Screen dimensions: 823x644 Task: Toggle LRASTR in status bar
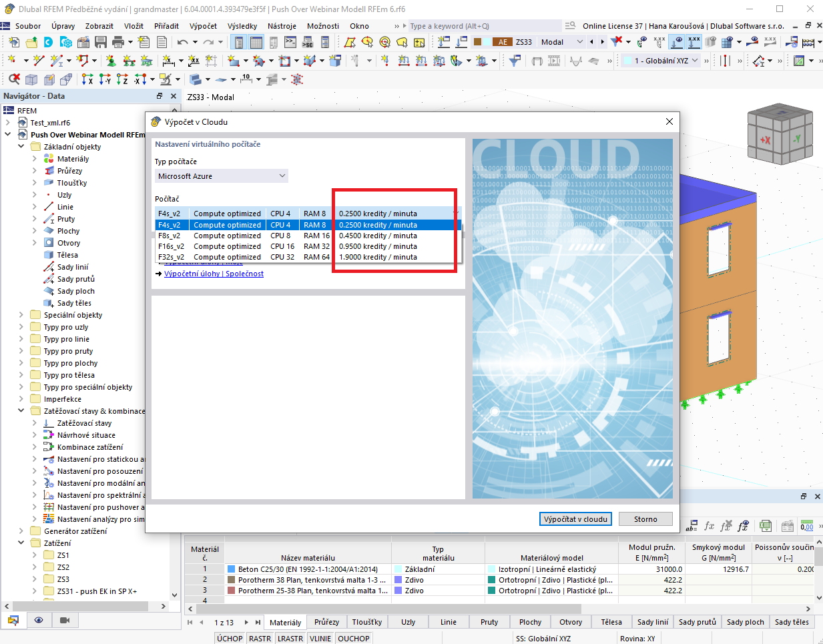290,639
